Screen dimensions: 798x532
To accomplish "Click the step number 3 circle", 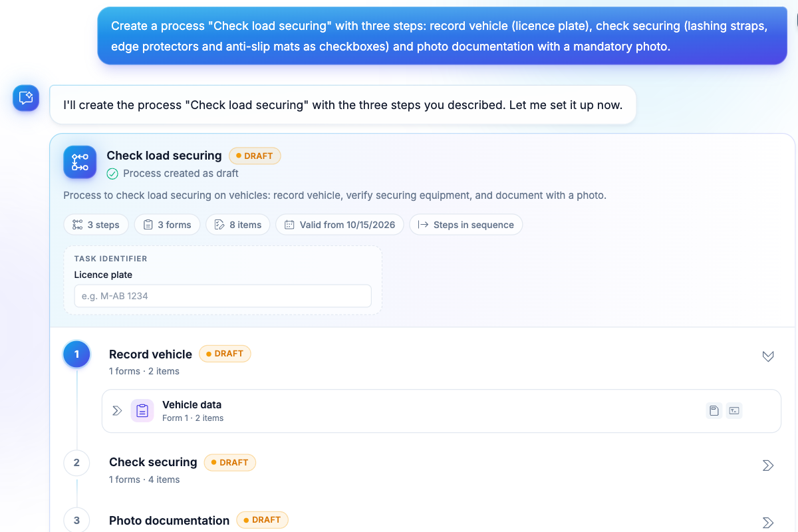I will click(x=76, y=520).
